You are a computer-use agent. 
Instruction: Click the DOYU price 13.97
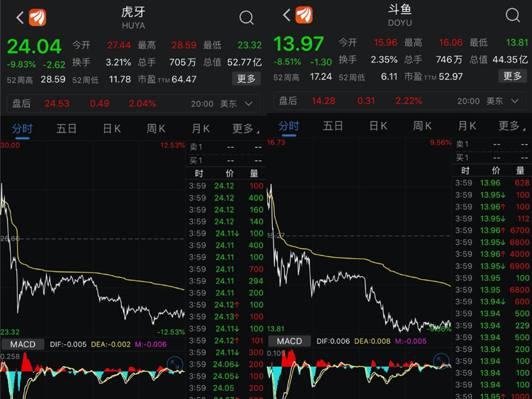(x=299, y=43)
